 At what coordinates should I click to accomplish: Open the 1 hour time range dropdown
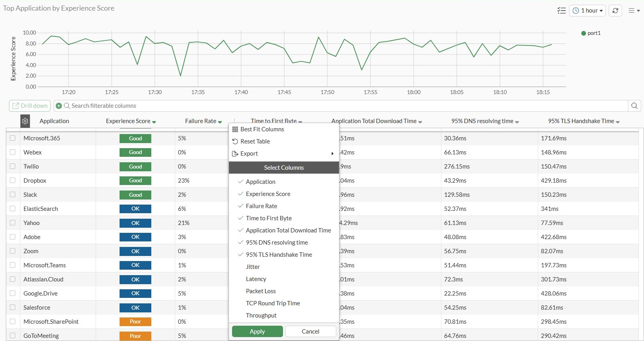tap(588, 11)
